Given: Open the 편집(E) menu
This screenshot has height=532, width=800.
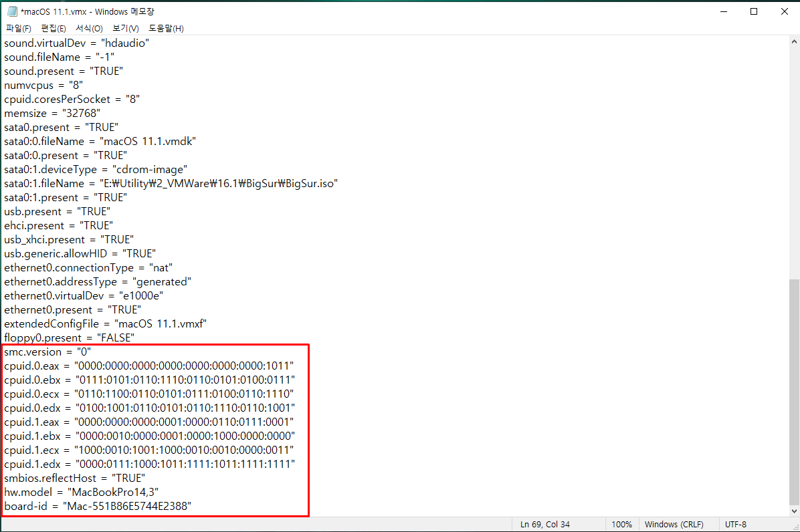Looking at the screenshot, I should click(x=54, y=29).
